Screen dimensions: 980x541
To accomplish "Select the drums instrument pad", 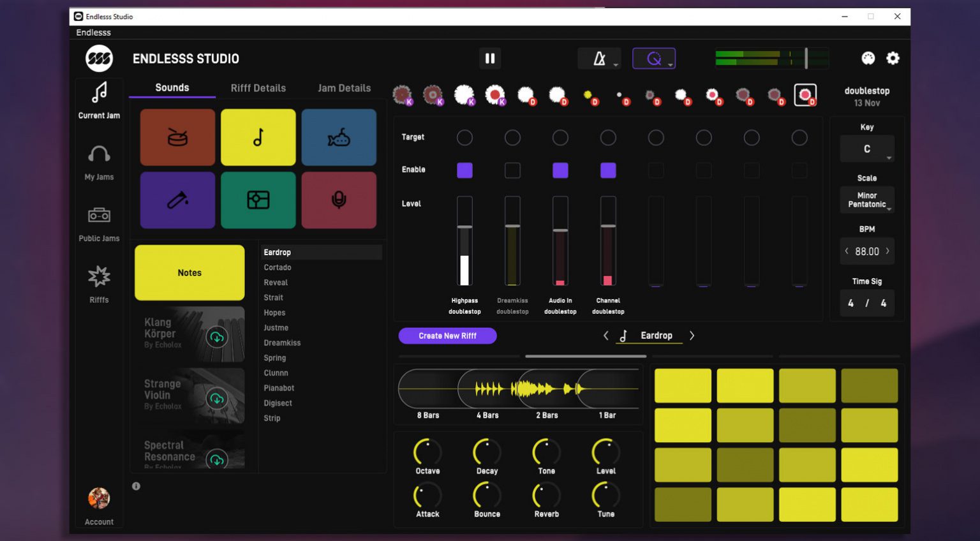I will point(177,137).
